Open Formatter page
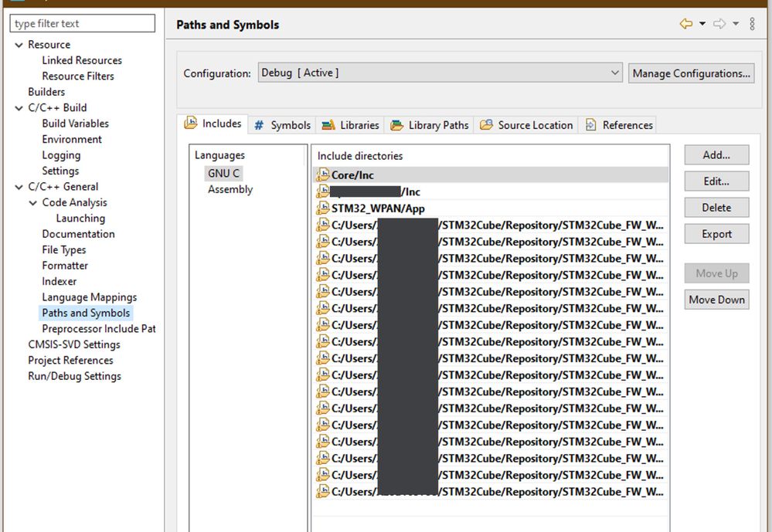 (65, 266)
